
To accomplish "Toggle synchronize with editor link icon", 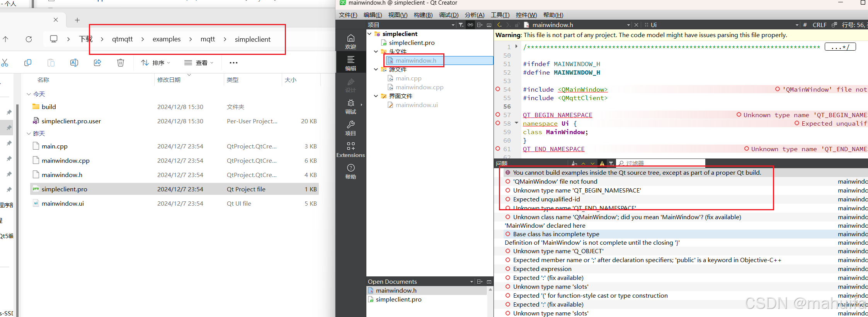I will pos(470,25).
